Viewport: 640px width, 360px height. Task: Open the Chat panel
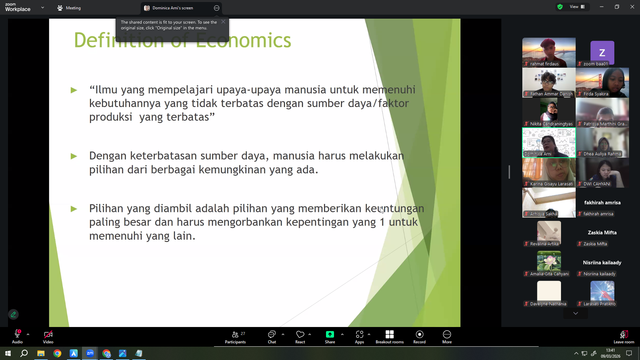click(x=272, y=337)
